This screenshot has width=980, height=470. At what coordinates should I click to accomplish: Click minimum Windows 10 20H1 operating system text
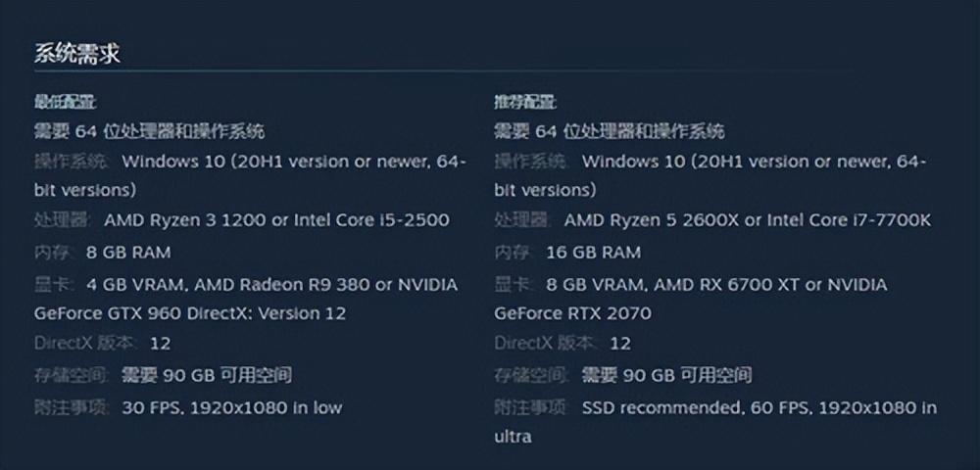click(x=250, y=175)
